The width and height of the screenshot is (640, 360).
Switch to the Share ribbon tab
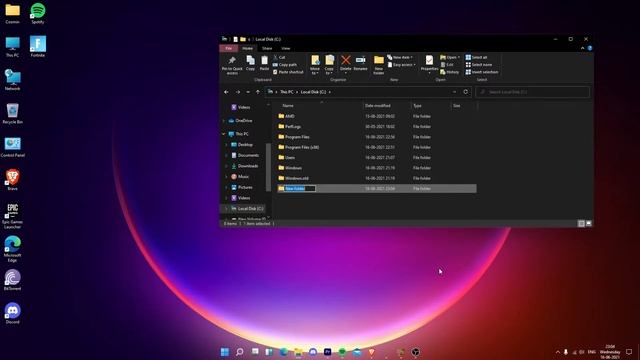(x=267, y=49)
